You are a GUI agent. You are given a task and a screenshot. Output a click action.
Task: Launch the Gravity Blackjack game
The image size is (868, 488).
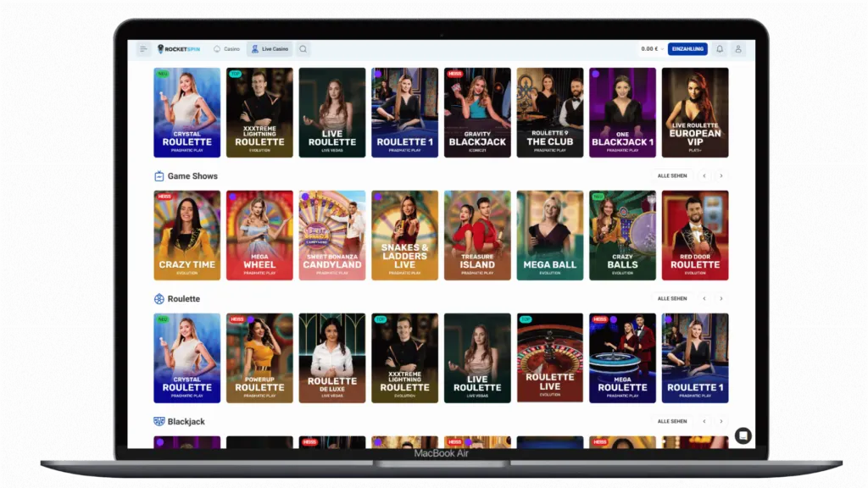477,113
